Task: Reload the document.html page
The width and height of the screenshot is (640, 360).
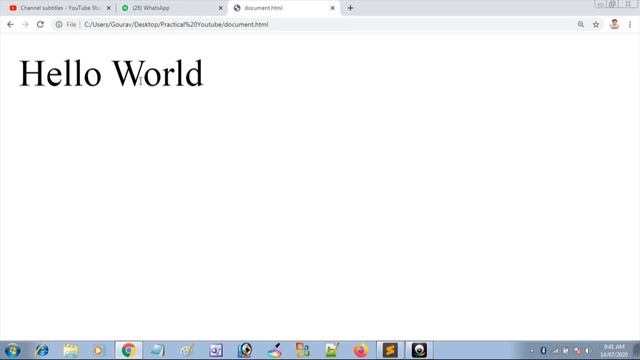Action: click(40, 24)
